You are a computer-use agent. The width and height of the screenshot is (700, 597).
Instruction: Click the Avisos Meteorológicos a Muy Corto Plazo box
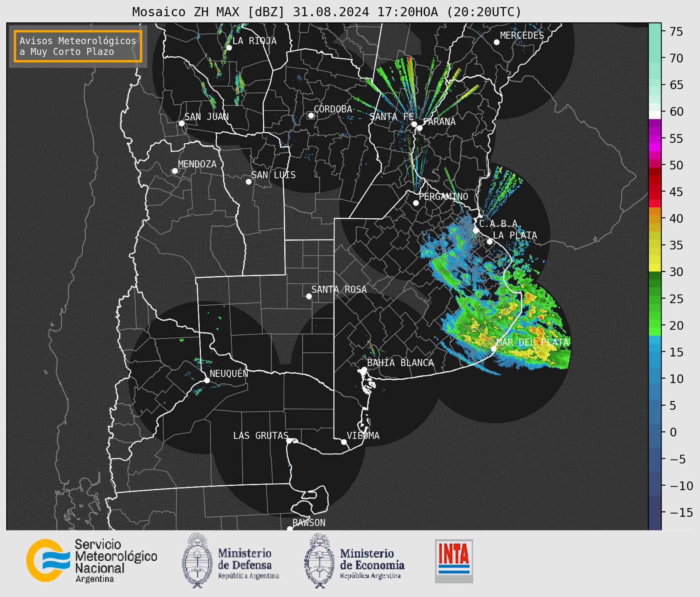point(78,46)
